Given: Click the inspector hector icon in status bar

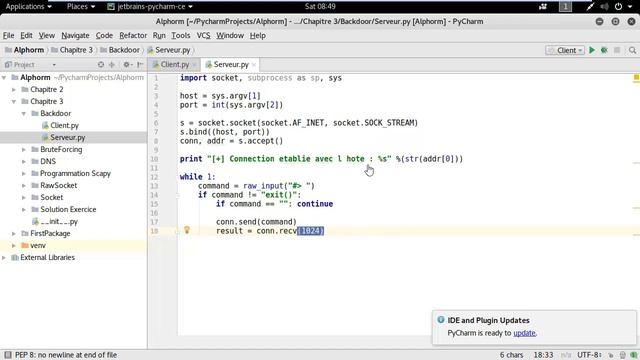Looking at the screenshot, I should coord(622,356).
